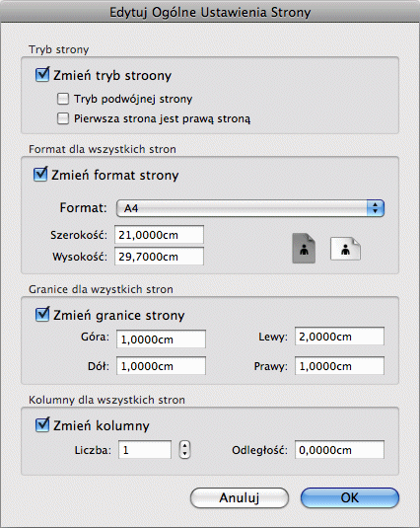The image size is (420, 528).
Task: Select the Prawy margin field
Action: pos(339,366)
